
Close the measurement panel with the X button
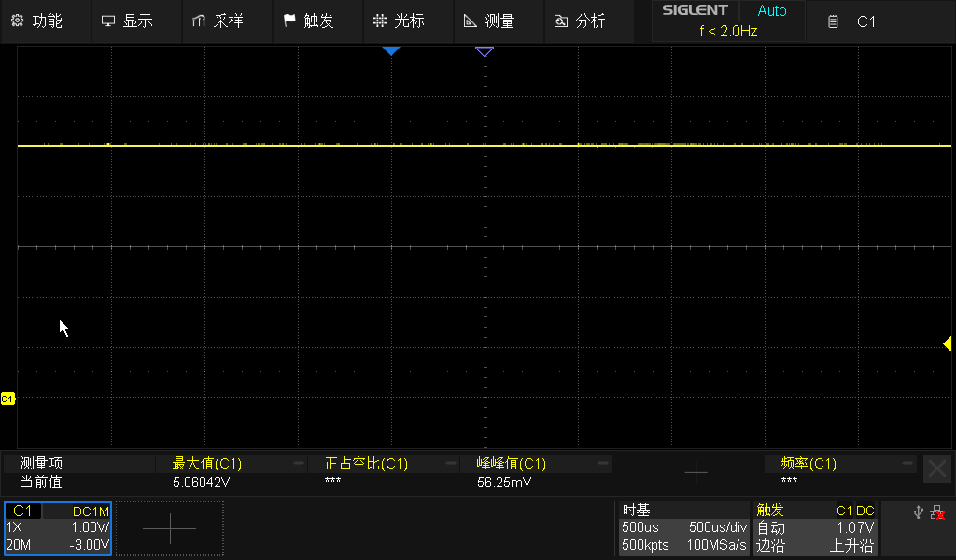tap(937, 469)
